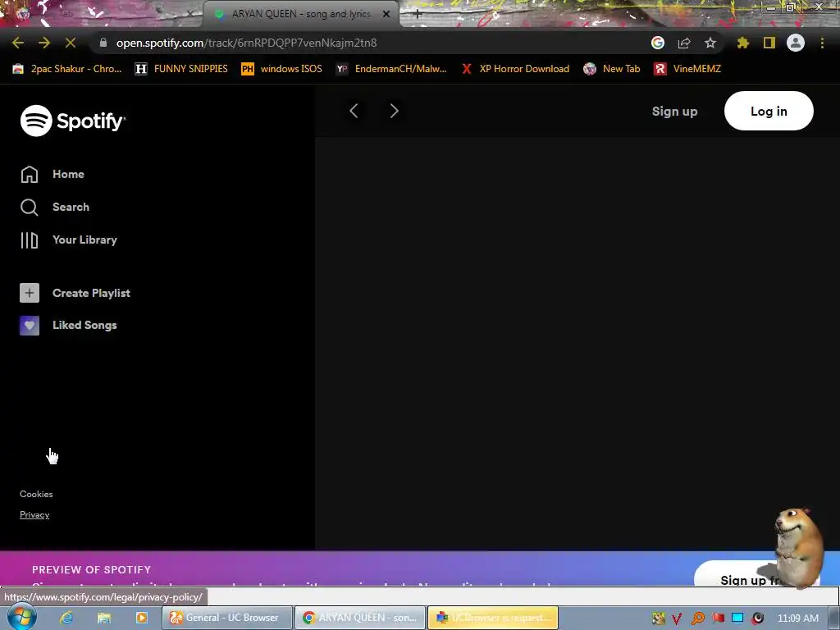Click the site lock icon in address bar
The image size is (840, 630).
point(103,43)
